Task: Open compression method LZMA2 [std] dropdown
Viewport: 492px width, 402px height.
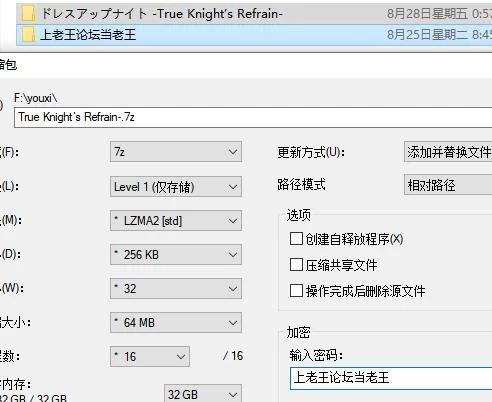Action: (x=176, y=220)
